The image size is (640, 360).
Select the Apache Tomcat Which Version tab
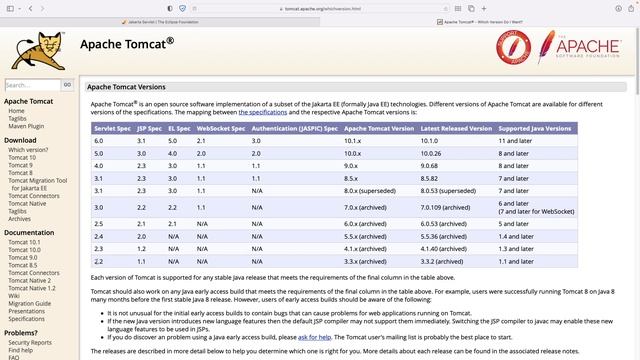(480, 22)
